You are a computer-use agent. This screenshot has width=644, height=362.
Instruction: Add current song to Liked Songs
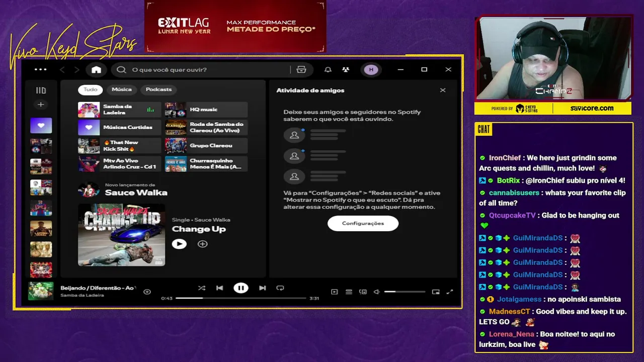click(x=147, y=292)
